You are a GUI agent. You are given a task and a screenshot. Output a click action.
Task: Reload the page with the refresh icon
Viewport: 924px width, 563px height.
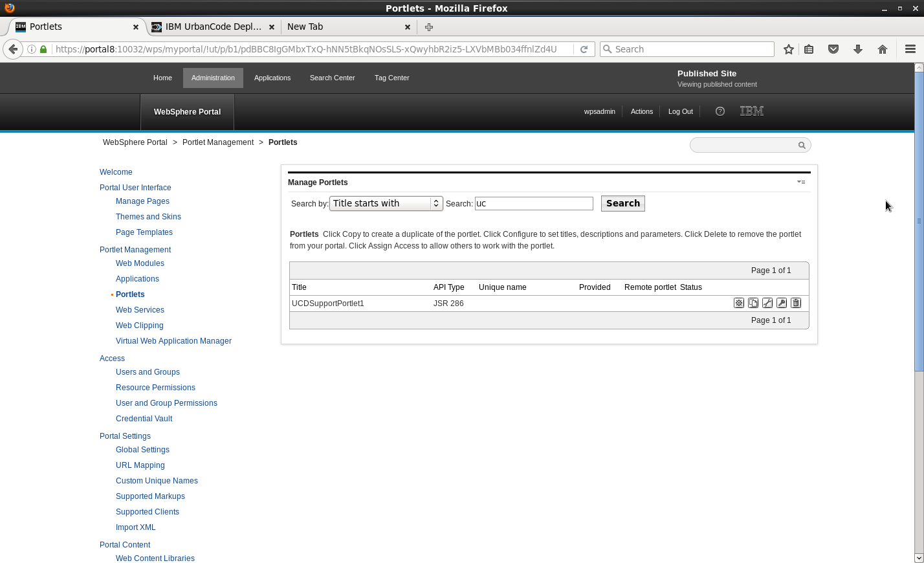point(584,49)
